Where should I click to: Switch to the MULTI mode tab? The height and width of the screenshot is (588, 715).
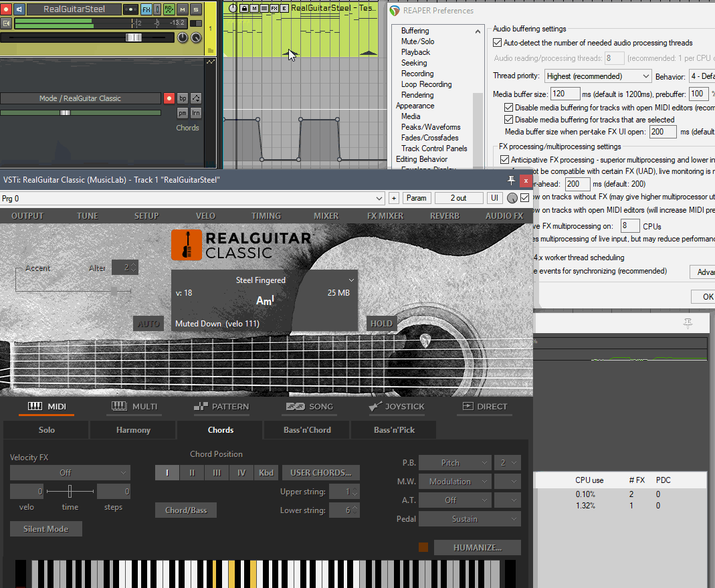pos(134,407)
